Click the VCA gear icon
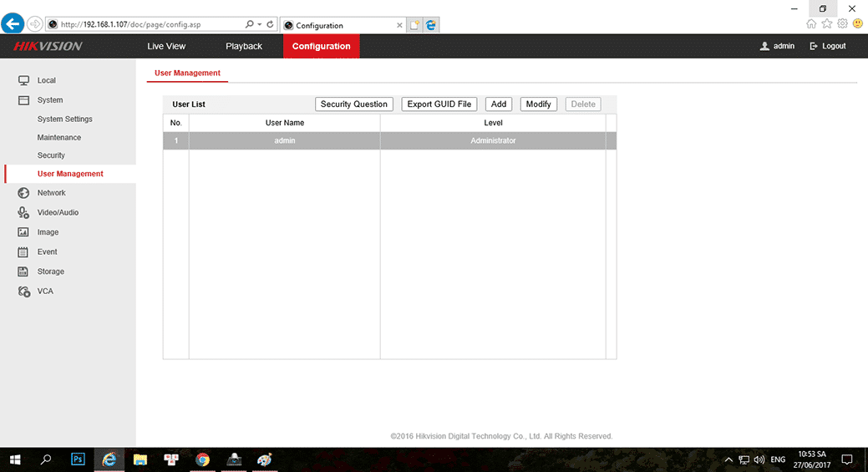 point(23,291)
